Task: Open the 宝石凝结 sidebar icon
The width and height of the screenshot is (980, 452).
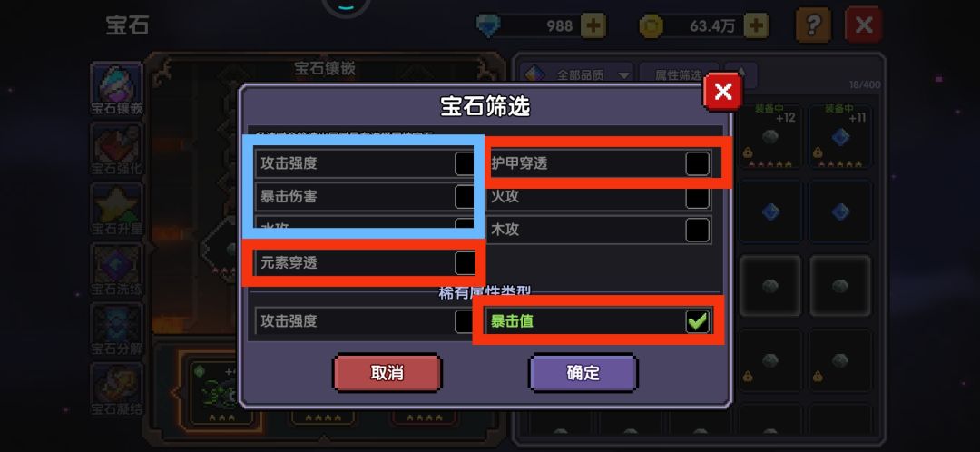Action: (x=116, y=389)
